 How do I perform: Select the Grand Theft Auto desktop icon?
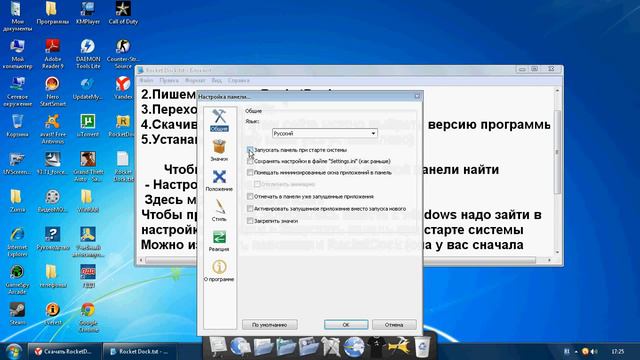[x=88, y=167]
